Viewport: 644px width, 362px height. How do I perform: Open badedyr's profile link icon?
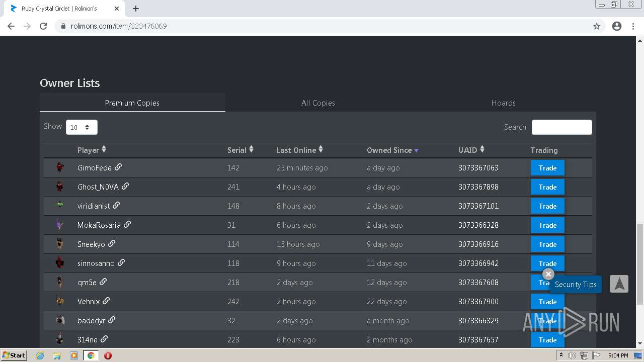point(112,320)
